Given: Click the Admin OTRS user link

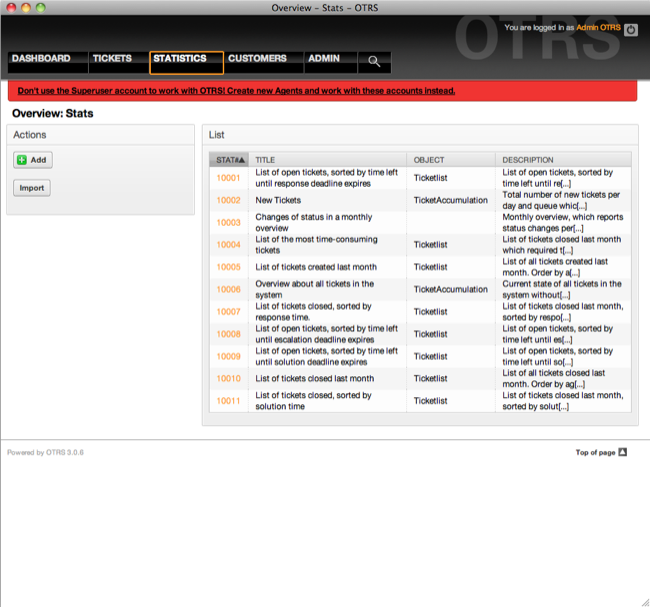Looking at the screenshot, I should coord(598,27).
